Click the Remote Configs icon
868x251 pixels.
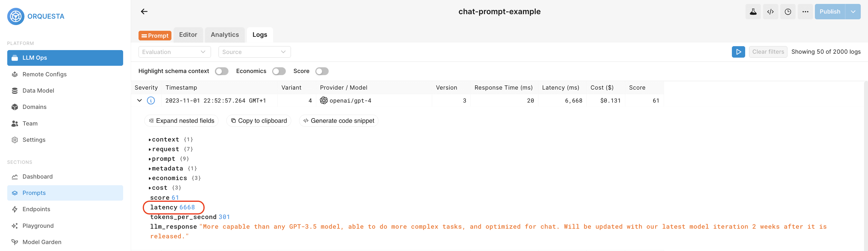[15, 75]
